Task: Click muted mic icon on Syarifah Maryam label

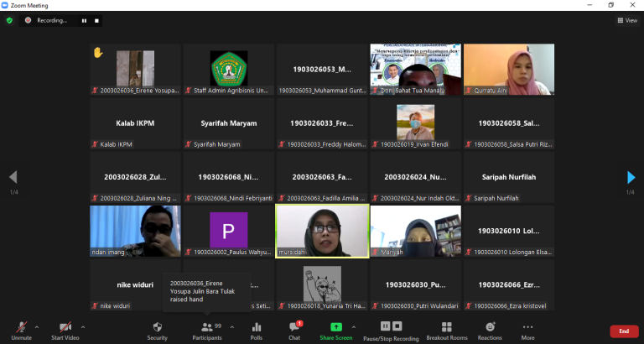Action: coord(189,144)
